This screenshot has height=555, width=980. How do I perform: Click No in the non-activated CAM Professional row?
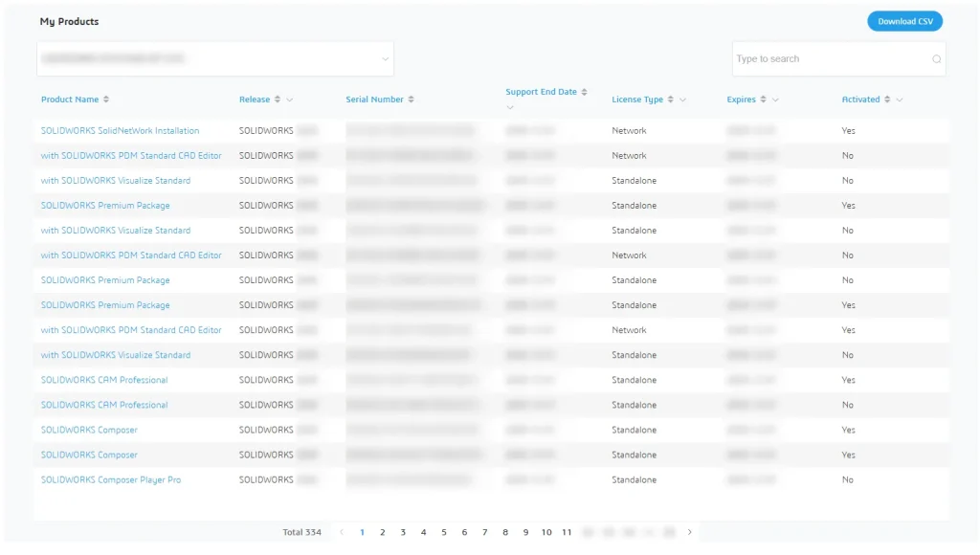pos(848,405)
